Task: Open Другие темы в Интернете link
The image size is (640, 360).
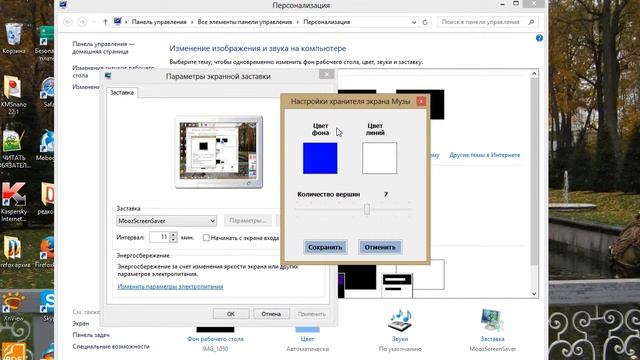Action: [x=484, y=155]
